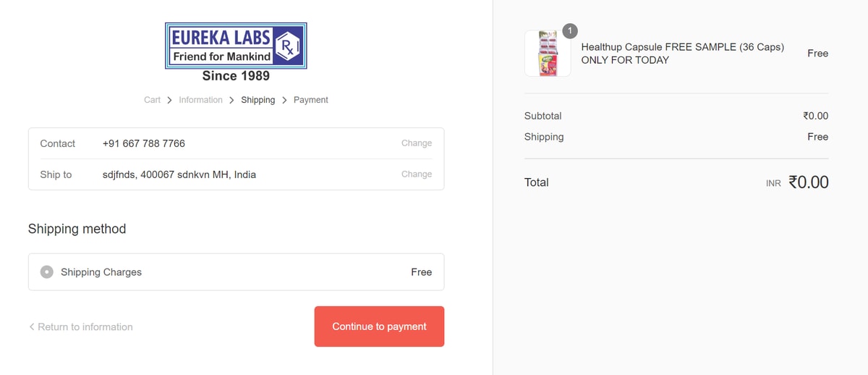Click chevron between Cart and Information
The width and height of the screenshot is (868, 375).
[170, 100]
